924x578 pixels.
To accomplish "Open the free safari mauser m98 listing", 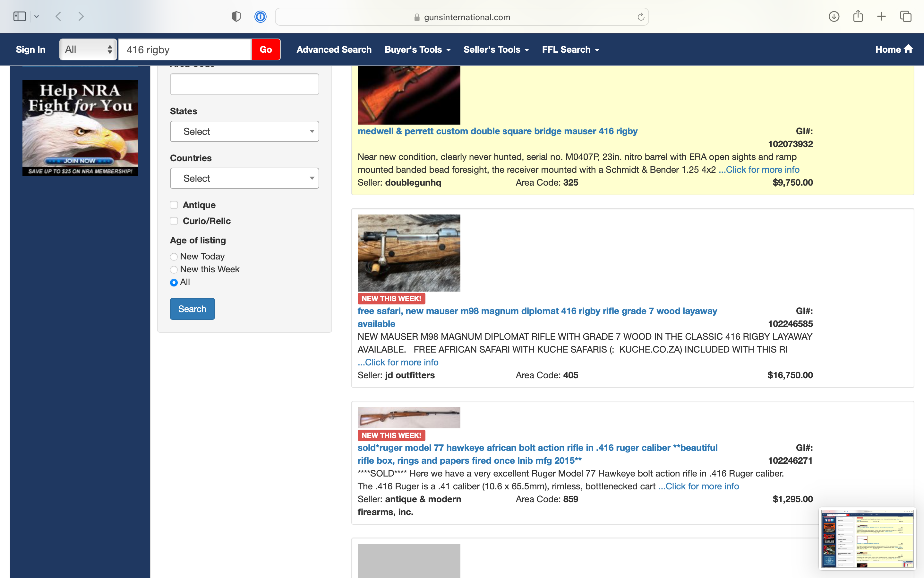I will click(x=537, y=317).
